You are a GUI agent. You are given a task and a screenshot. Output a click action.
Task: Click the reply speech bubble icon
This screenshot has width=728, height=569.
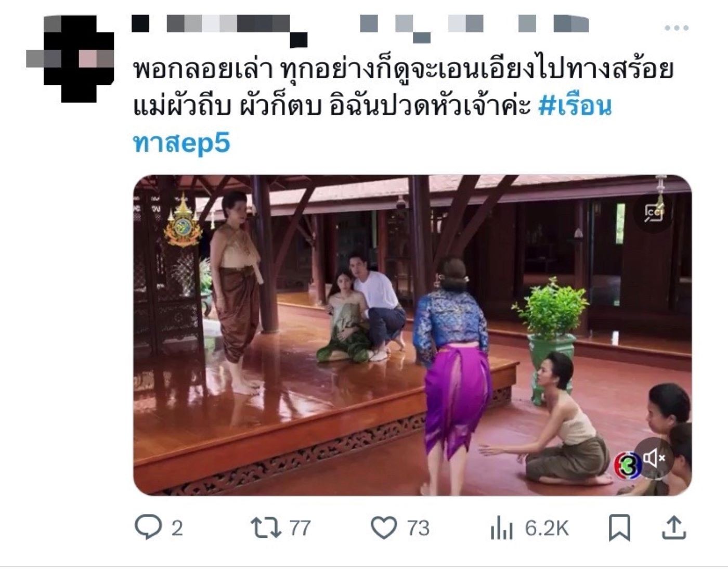pos(148,527)
